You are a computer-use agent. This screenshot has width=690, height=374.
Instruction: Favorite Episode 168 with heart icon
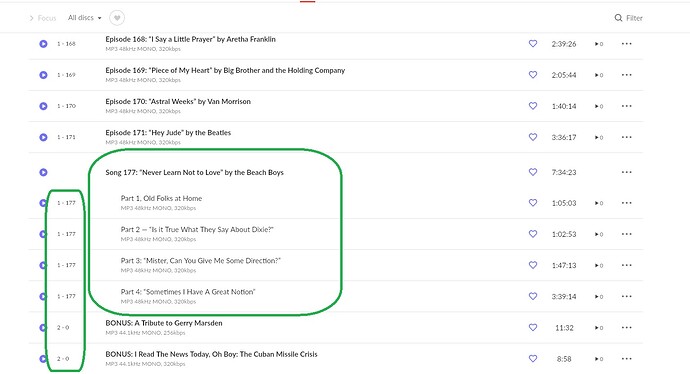click(533, 44)
